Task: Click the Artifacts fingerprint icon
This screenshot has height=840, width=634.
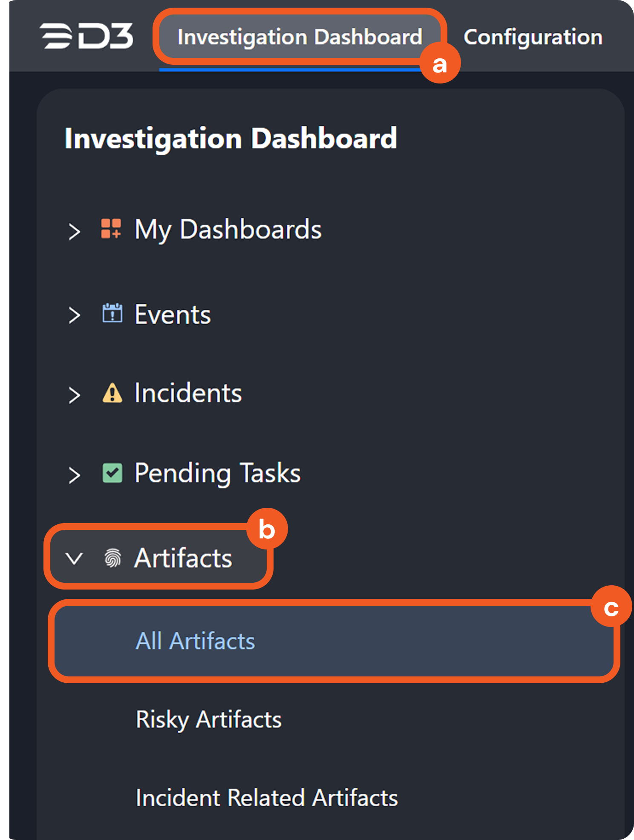Action: (x=112, y=558)
